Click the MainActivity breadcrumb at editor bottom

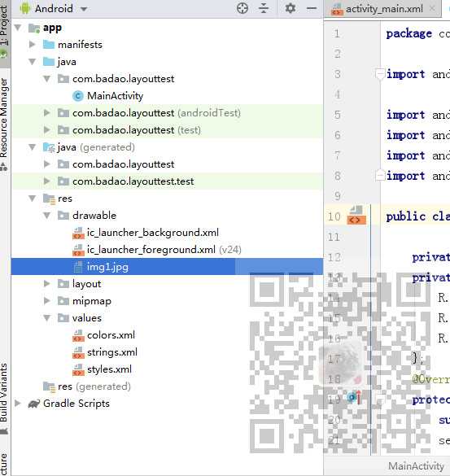click(x=416, y=466)
